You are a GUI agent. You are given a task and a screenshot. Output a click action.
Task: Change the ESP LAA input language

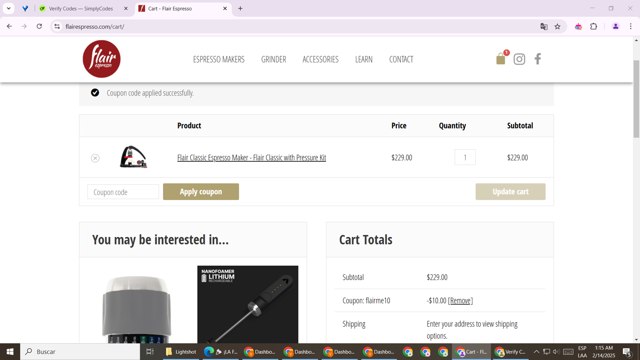tap(582, 351)
